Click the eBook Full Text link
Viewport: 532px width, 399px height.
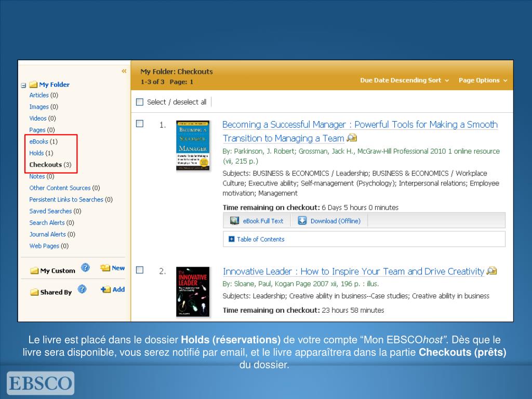coord(263,221)
